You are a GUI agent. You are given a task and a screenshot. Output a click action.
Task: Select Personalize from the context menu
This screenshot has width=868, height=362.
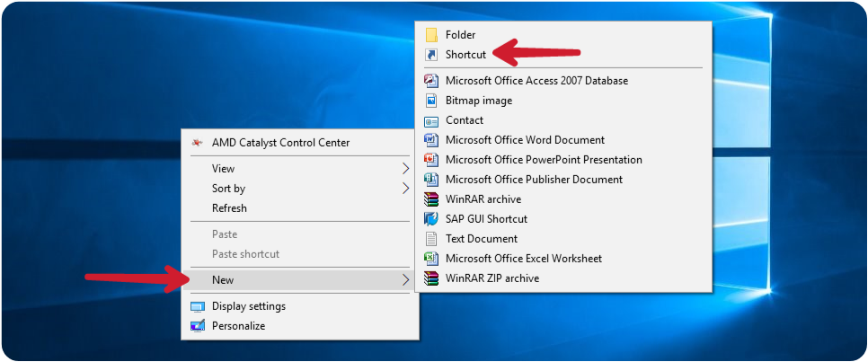click(300, 326)
